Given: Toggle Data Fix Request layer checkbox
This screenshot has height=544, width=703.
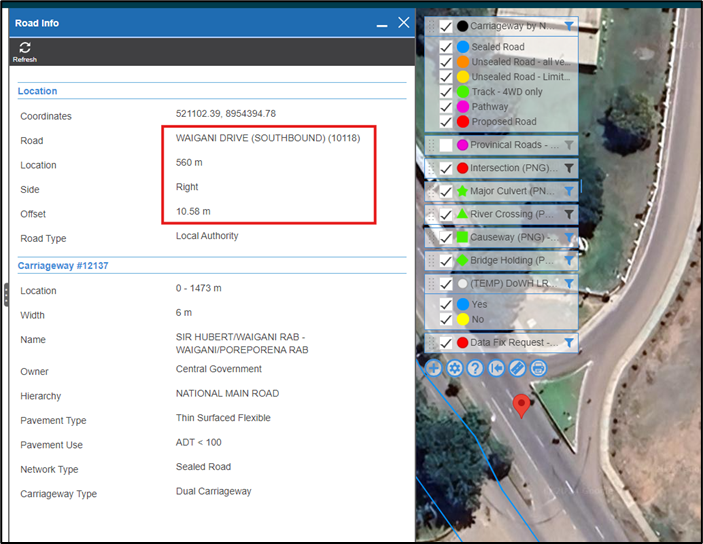Looking at the screenshot, I should [446, 343].
